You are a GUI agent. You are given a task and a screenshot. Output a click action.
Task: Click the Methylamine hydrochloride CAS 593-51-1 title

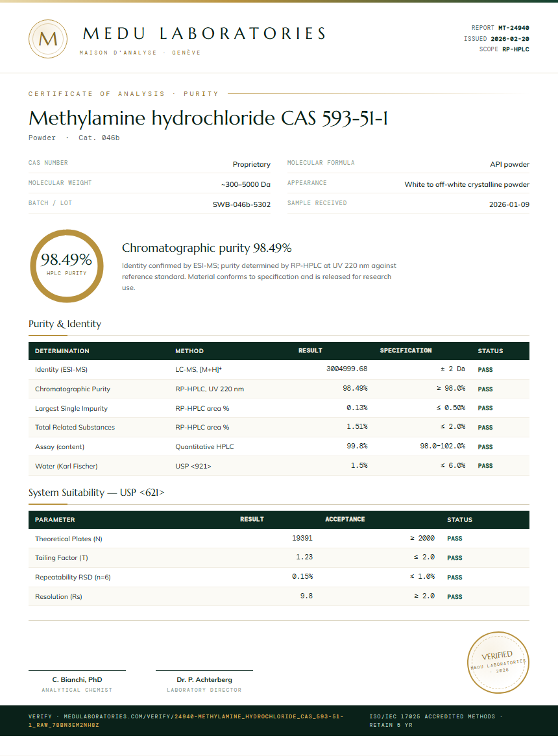point(208,118)
